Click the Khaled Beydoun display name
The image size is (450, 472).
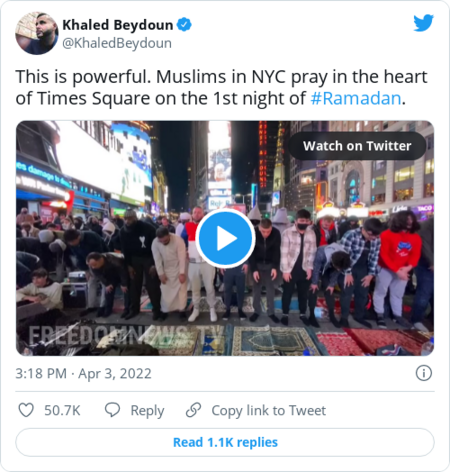point(118,25)
